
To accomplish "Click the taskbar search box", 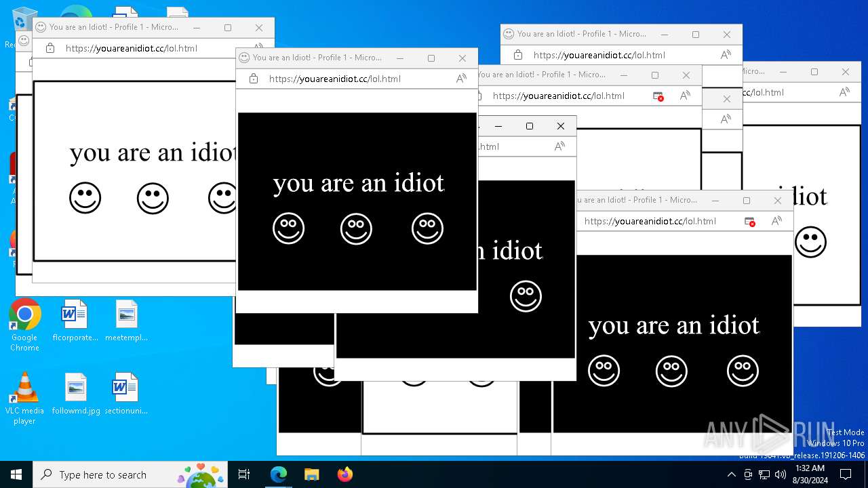I will point(130,474).
